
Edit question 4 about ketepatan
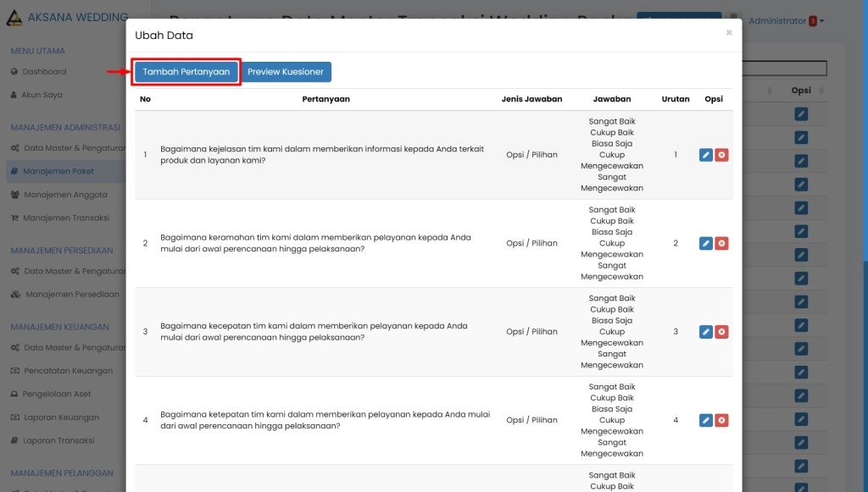pyautogui.click(x=705, y=420)
